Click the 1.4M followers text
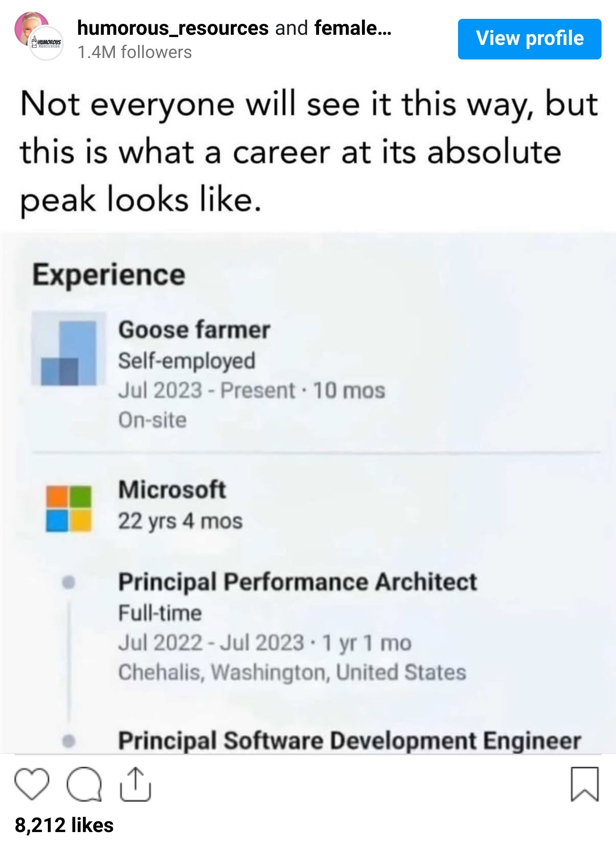 (x=134, y=52)
